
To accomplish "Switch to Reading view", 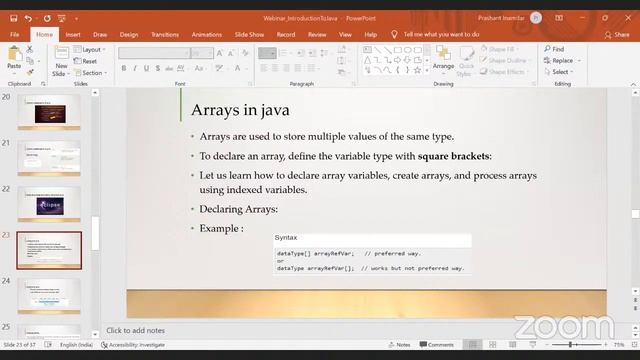I will tap(513, 345).
